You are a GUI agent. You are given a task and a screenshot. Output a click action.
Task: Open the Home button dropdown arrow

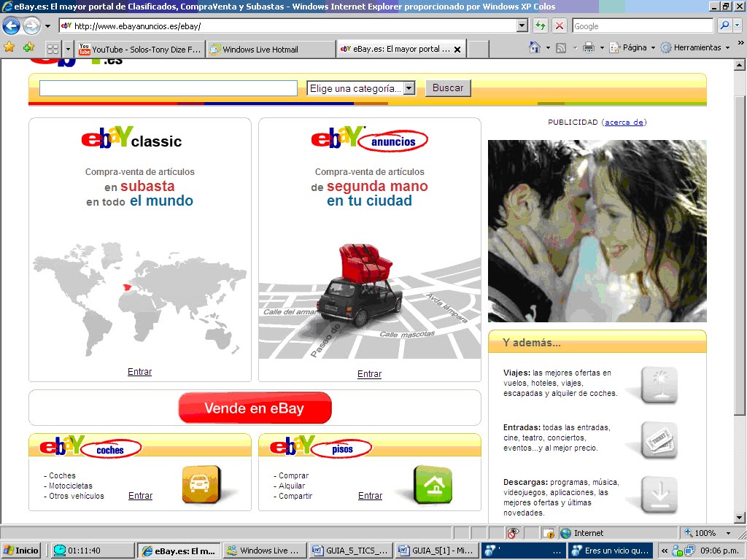pyautogui.click(x=548, y=47)
